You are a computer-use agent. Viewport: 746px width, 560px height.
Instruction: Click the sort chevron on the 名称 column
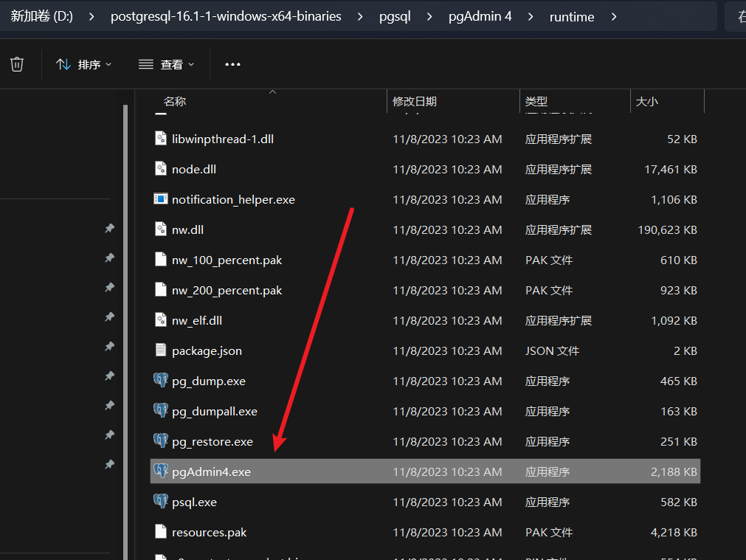pyautogui.click(x=272, y=91)
